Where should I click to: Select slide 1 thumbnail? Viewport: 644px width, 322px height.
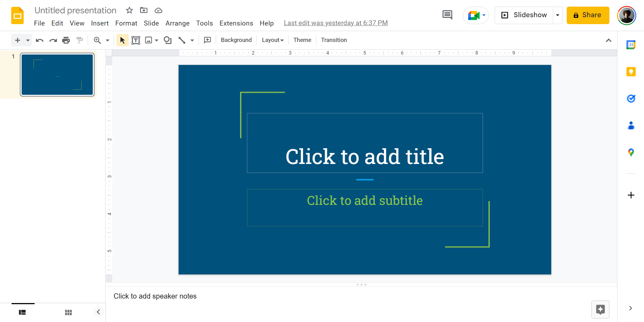tap(57, 74)
